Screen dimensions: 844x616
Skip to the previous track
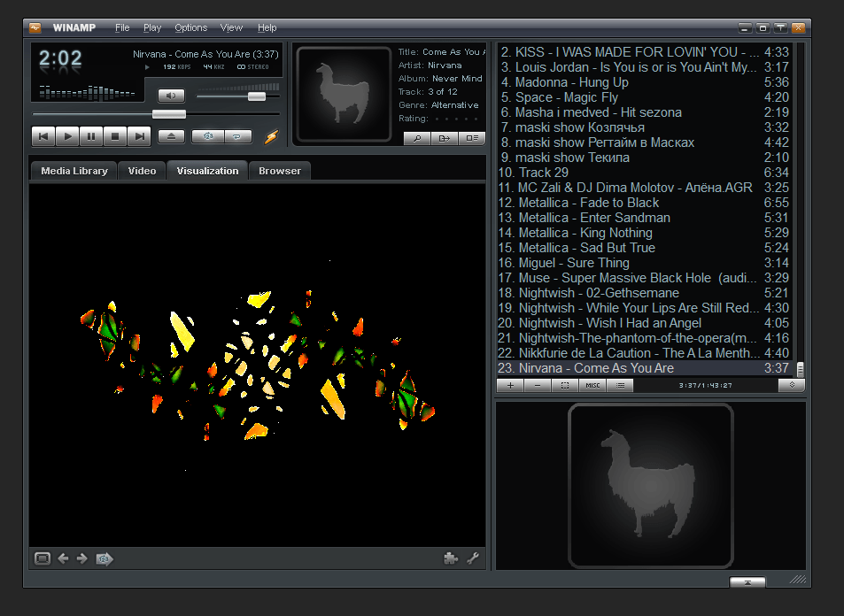click(43, 136)
